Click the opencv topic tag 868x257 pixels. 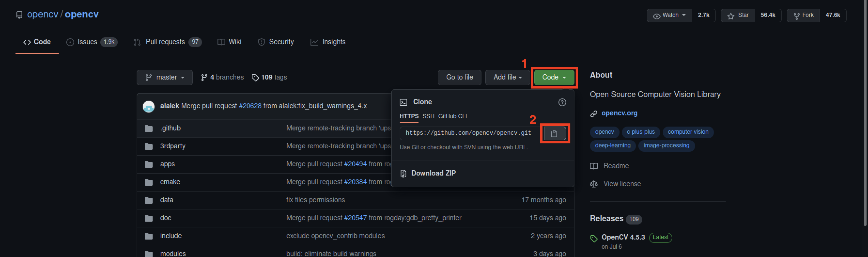coord(604,132)
